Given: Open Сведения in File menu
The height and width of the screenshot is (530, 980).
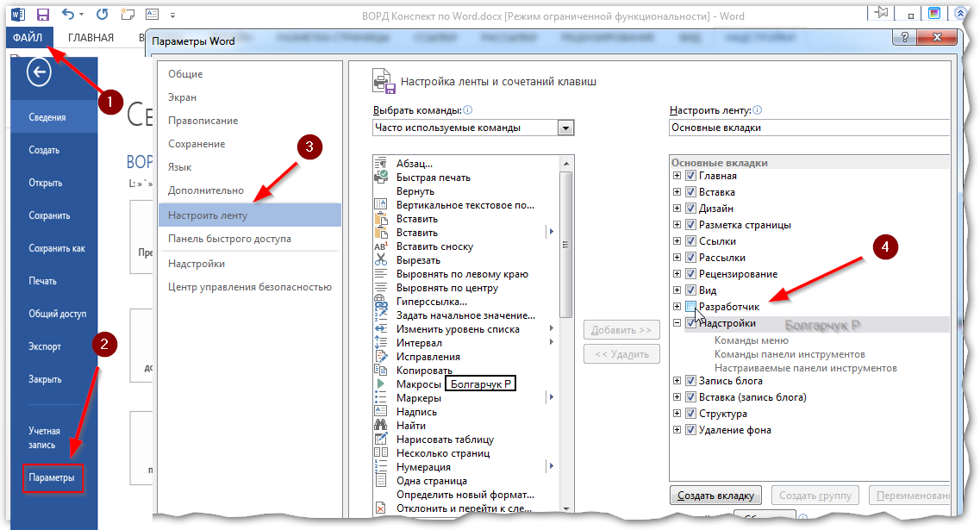Looking at the screenshot, I should point(53,117).
